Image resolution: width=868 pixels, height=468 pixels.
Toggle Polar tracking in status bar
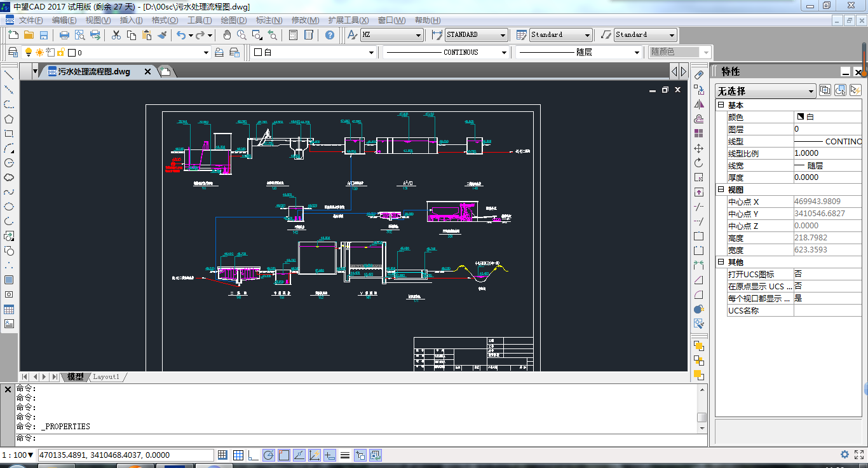click(268, 455)
